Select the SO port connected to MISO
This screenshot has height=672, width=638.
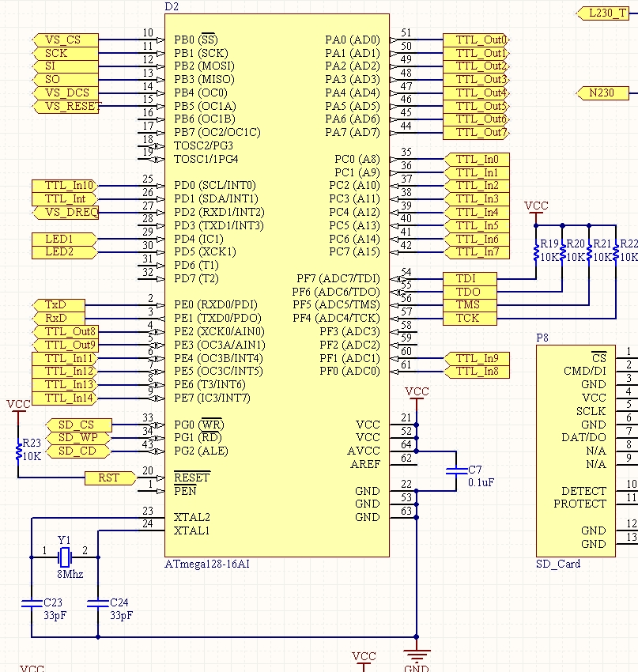pyautogui.click(x=65, y=79)
